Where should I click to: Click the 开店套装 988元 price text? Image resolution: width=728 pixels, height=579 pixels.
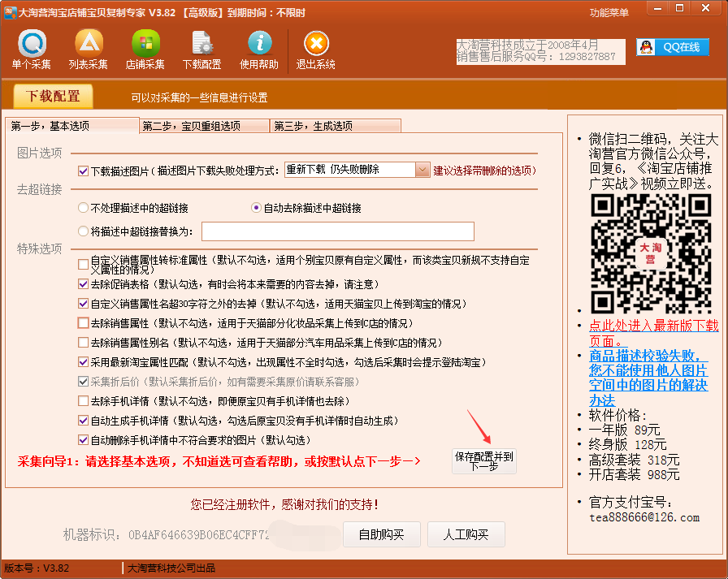pos(635,474)
